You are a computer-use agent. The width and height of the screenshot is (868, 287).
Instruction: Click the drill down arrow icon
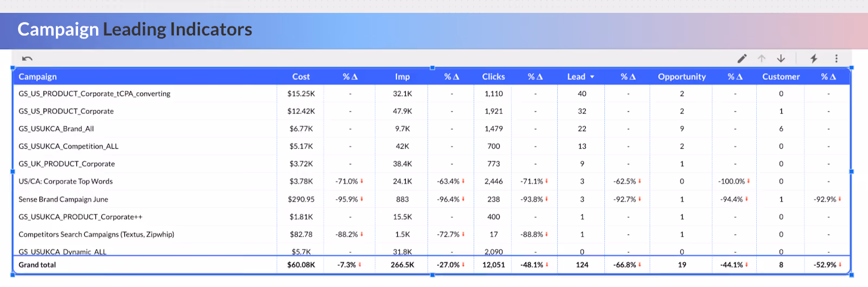click(x=781, y=59)
